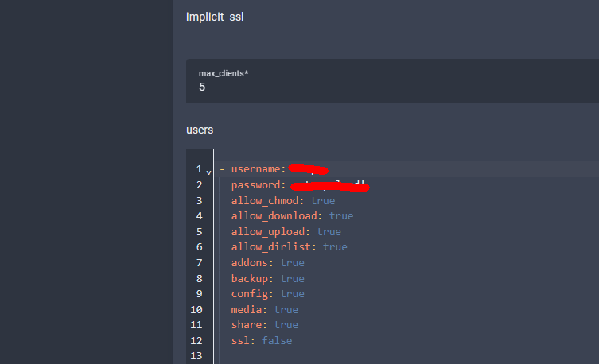Click line number 2 in the gutter
The image size is (599, 364).
(199, 185)
